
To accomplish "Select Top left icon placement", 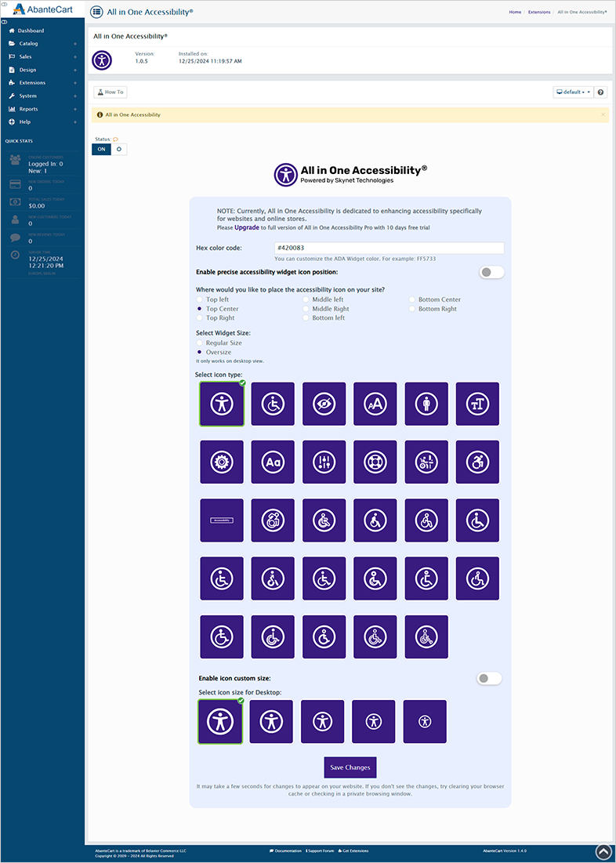I will (200, 300).
